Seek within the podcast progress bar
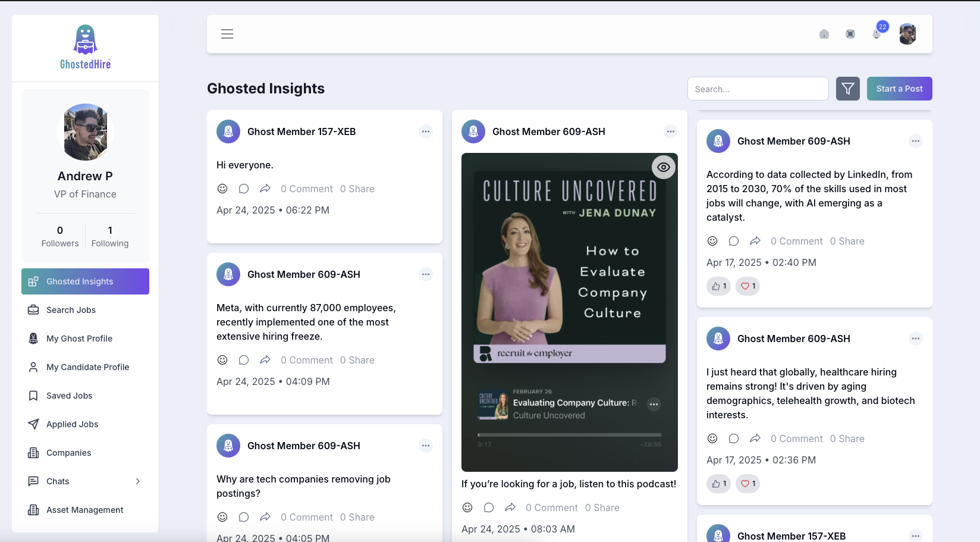The width and height of the screenshot is (980, 542). (x=570, y=435)
